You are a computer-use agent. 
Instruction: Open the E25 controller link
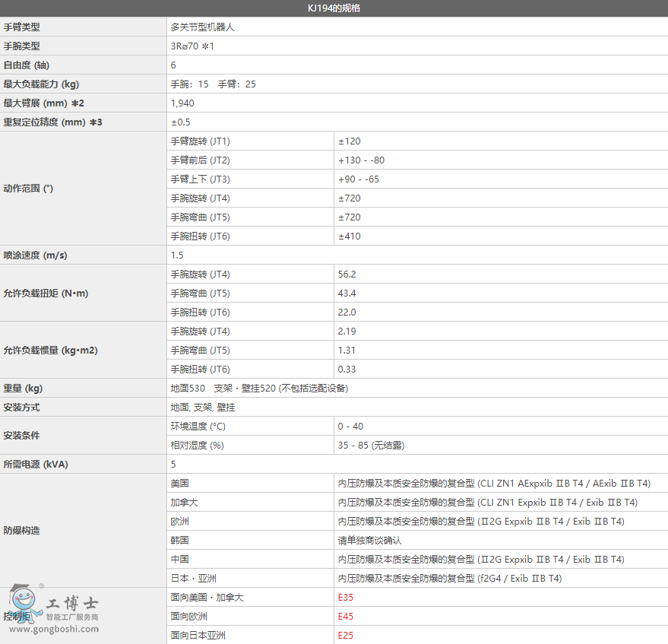(346, 636)
